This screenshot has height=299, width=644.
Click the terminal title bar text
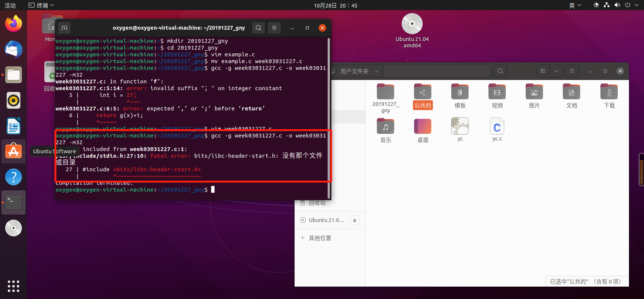[179, 28]
